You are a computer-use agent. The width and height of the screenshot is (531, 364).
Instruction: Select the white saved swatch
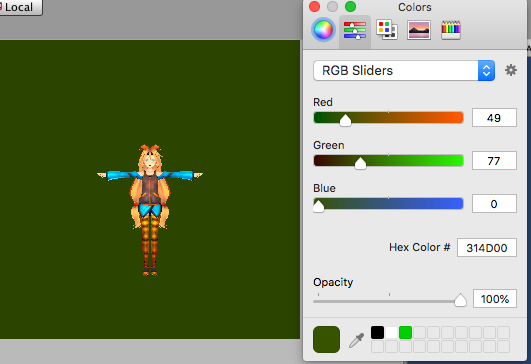[391, 333]
